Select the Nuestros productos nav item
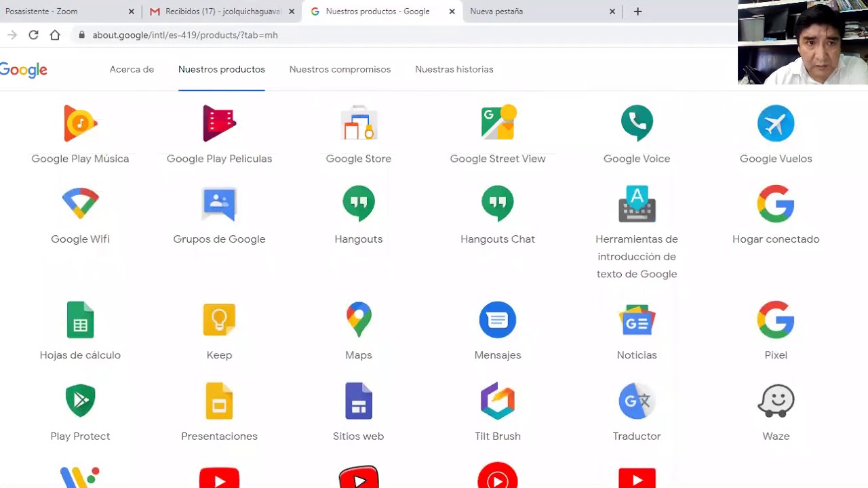 (222, 69)
